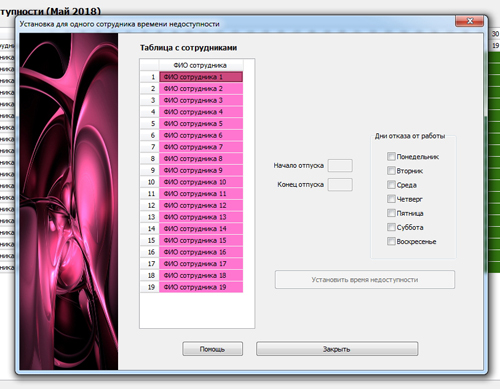The height and width of the screenshot is (389, 500).
Task: Close the dialog with the X button
Action: 469,21
